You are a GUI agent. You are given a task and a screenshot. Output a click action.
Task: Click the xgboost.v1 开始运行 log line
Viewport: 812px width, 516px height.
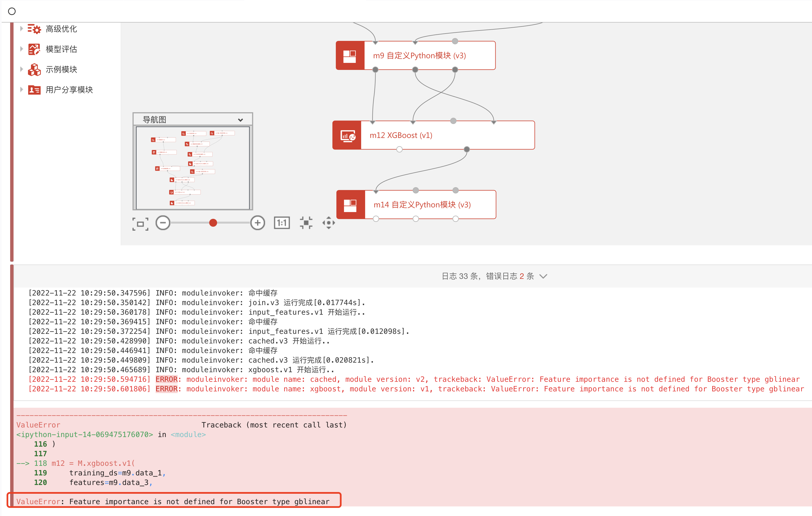[x=181, y=370]
